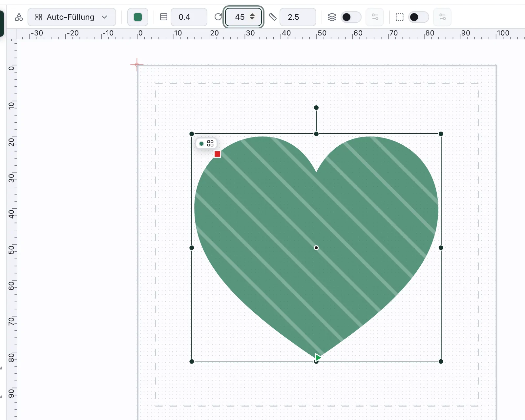The height and width of the screenshot is (420, 525).
Task: Open the Auto-Füllung fill type dropdown
Action: 72,17
